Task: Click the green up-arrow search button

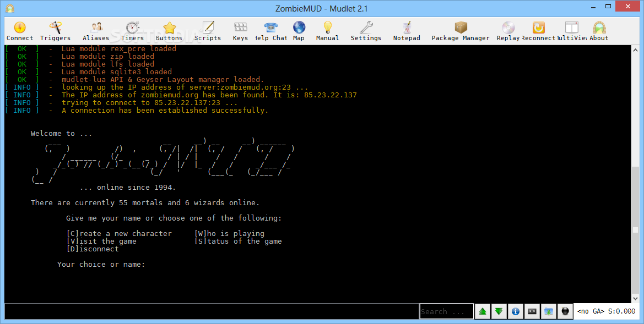Action: (x=483, y=311)
